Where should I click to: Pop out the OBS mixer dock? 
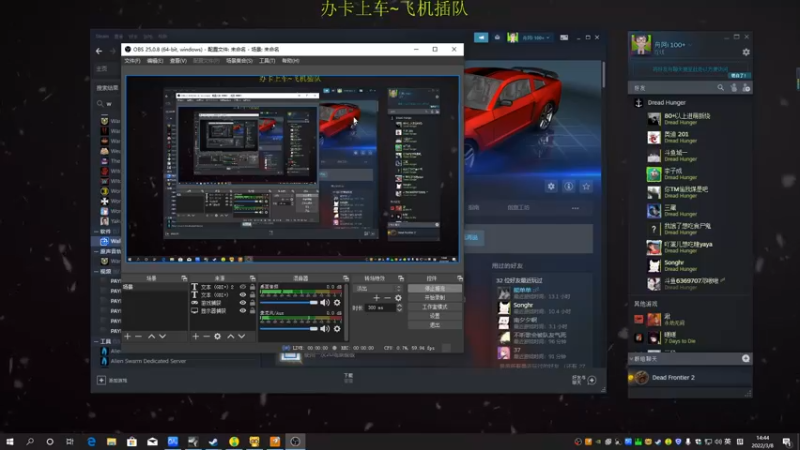(x=345, y=279)
